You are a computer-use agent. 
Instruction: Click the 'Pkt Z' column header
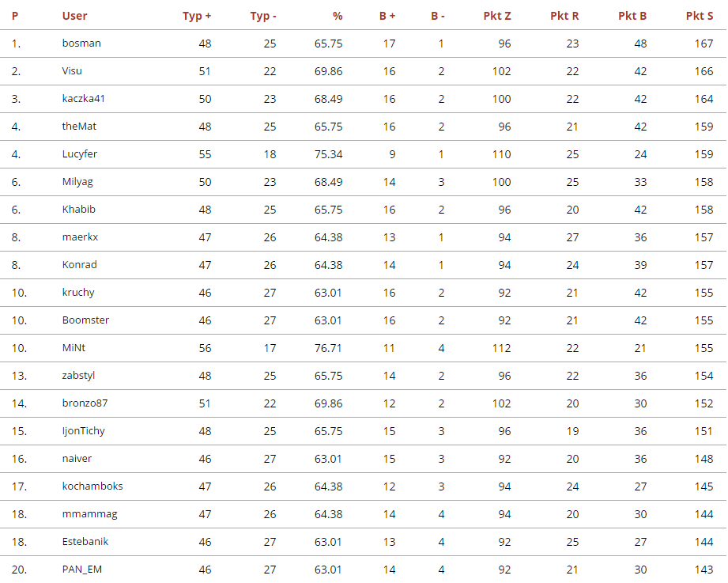click(497, 16)
